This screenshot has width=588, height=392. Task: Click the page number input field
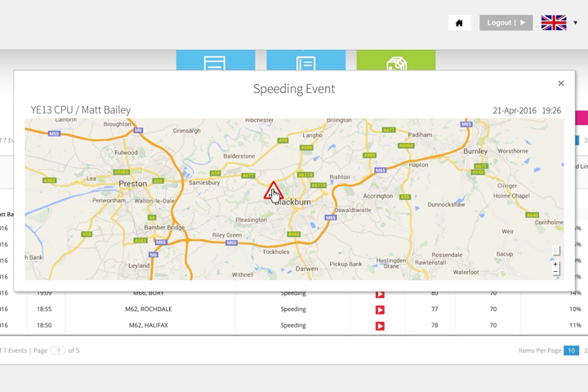pyautogui.click(x=58, y=350)
